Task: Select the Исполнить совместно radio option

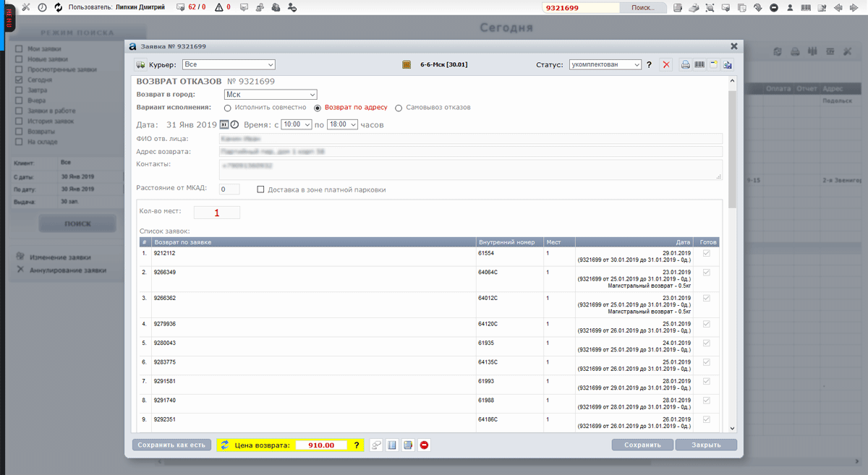Action: pos(228,108)
